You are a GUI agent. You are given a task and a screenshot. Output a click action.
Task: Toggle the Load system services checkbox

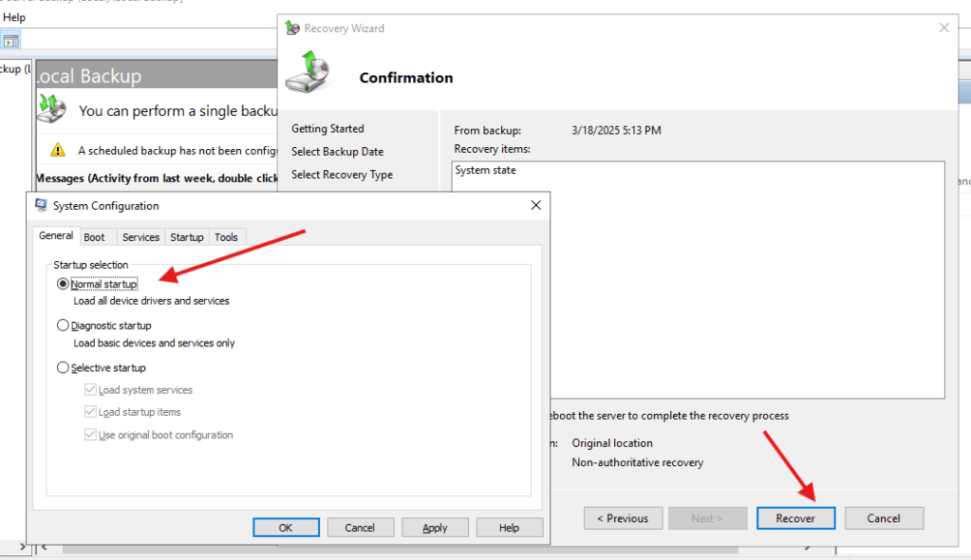pyautogui.click(x=90, y=390)
